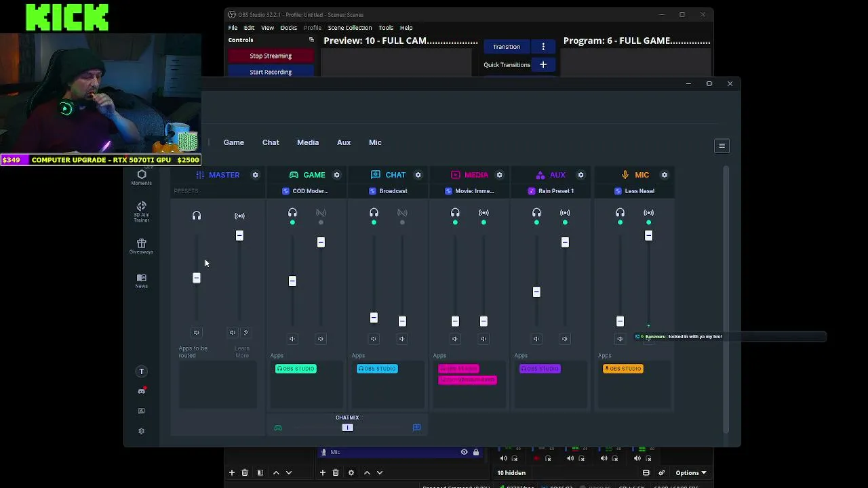Click the Aux headphone volume slider handle
This screenshot has width=868, height=488.
coord(536,292)
